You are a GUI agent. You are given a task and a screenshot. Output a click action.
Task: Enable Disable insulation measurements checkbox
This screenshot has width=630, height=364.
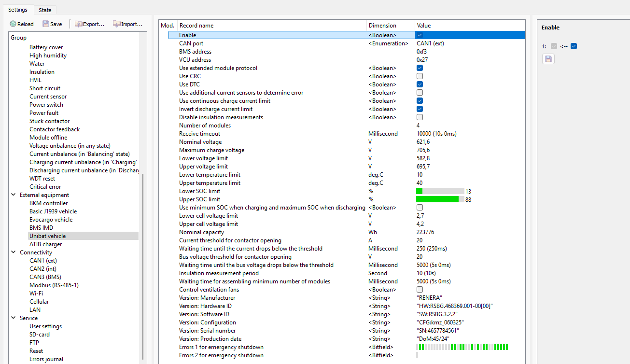(x=420, y=117)
